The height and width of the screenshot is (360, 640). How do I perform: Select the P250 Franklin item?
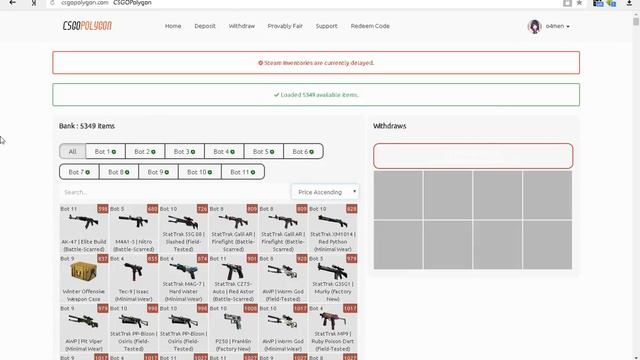(x=233, y=328)
